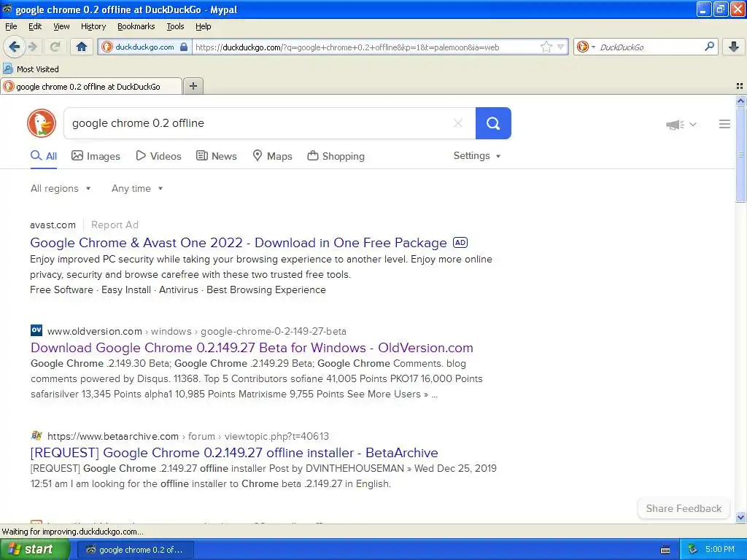Open the Tools menu
This screenshot has width=747, height=560.
[175, 26]
